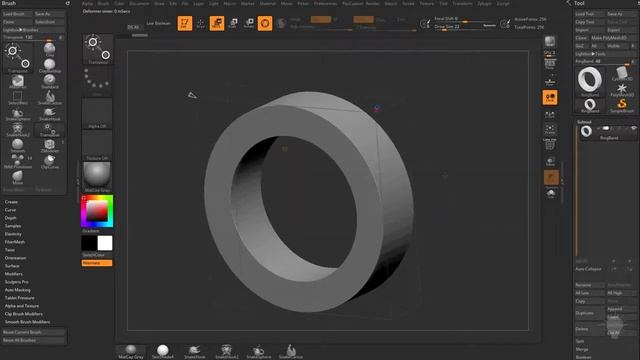Expand the Curve brush section
This screenshot has width=640, height=360.
point(10,210)
